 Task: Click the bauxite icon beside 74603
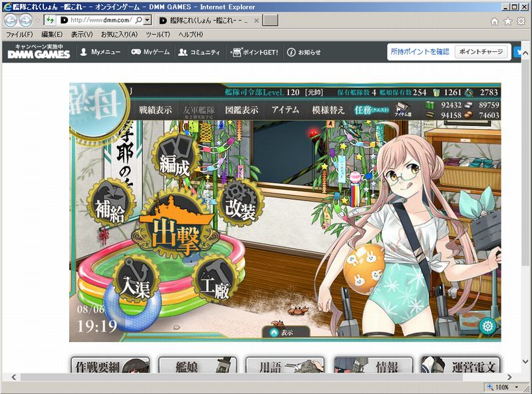(x=469, y=115)
